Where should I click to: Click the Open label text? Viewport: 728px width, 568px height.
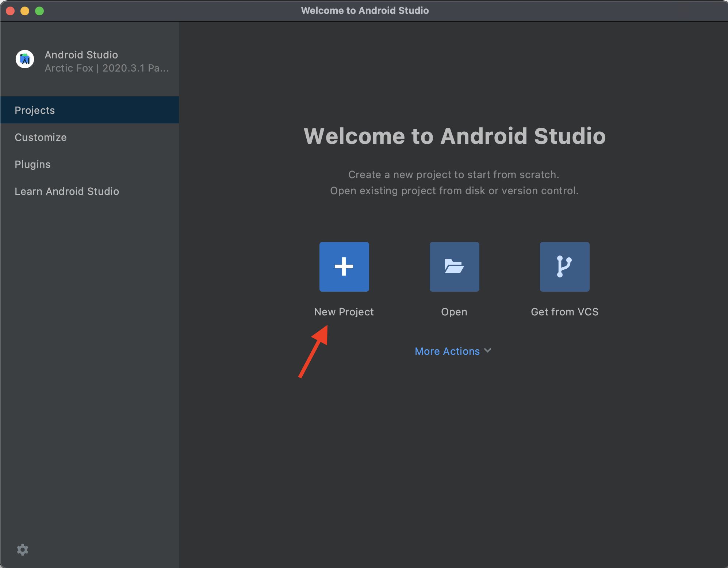pyautogui.click(x=454, y=312)
